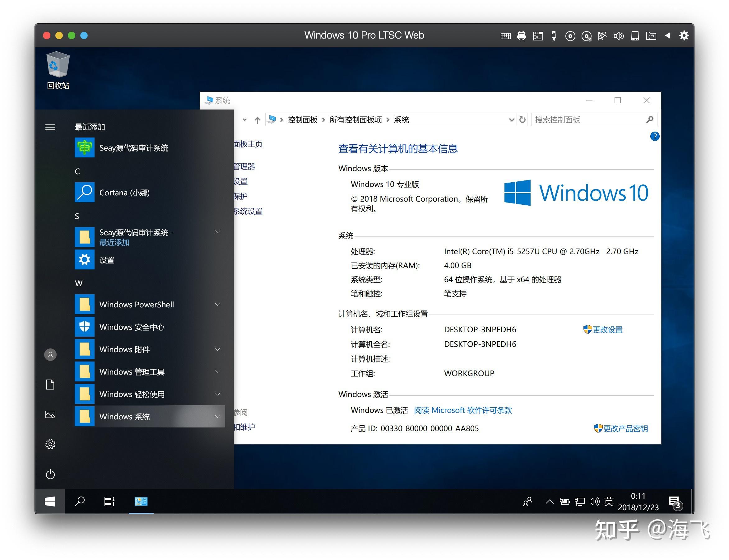This screenshot has width=729, height=560.
Task: Launch Seay源代码审计系统 under recently added
Action: [150, 148]
